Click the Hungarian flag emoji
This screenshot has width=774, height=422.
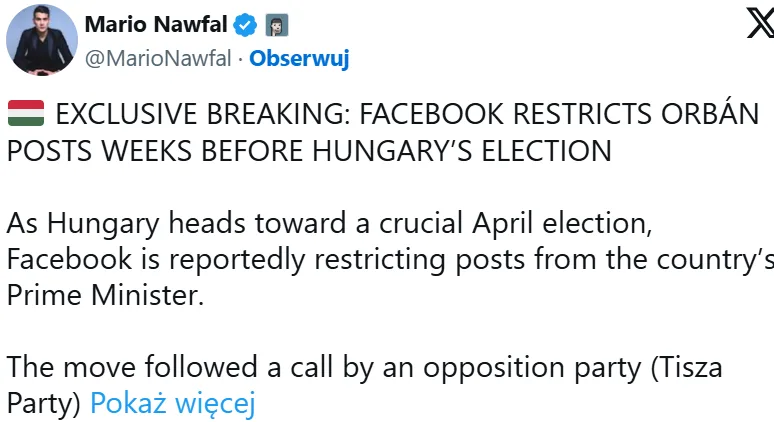[x=24, y=113]
